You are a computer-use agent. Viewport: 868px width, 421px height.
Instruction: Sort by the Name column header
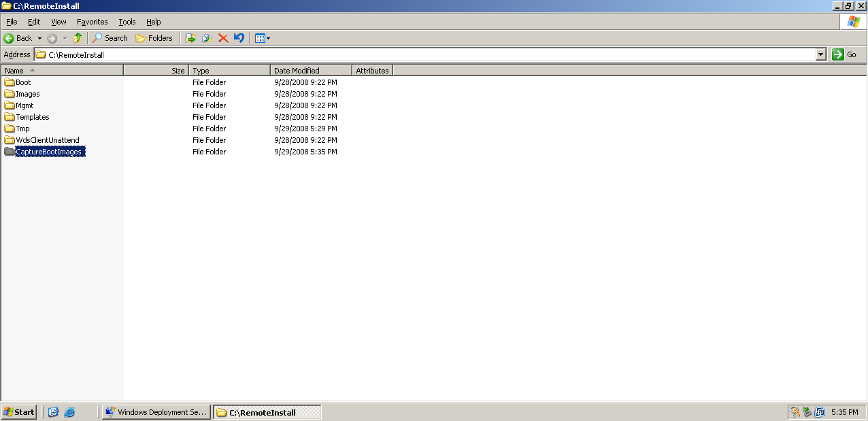pyautogui.click(x=62, y=70)
